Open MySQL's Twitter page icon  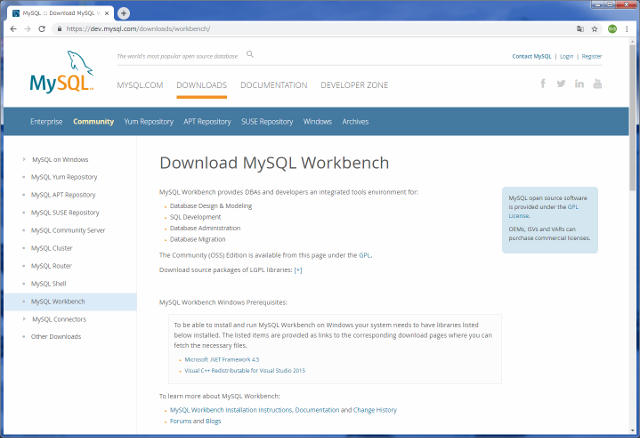coord(562,83)
